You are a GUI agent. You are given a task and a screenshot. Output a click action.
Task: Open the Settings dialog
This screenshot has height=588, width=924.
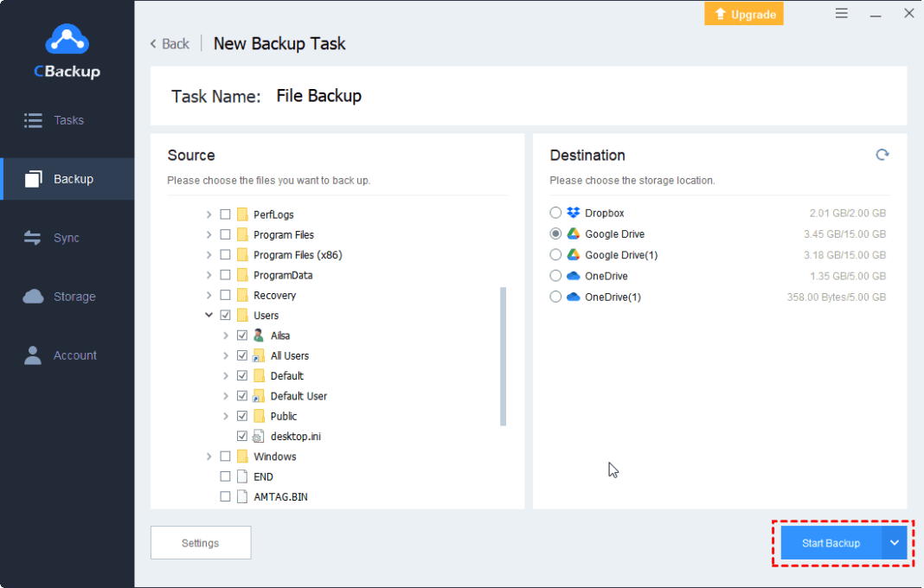click(x=201, y=543)
